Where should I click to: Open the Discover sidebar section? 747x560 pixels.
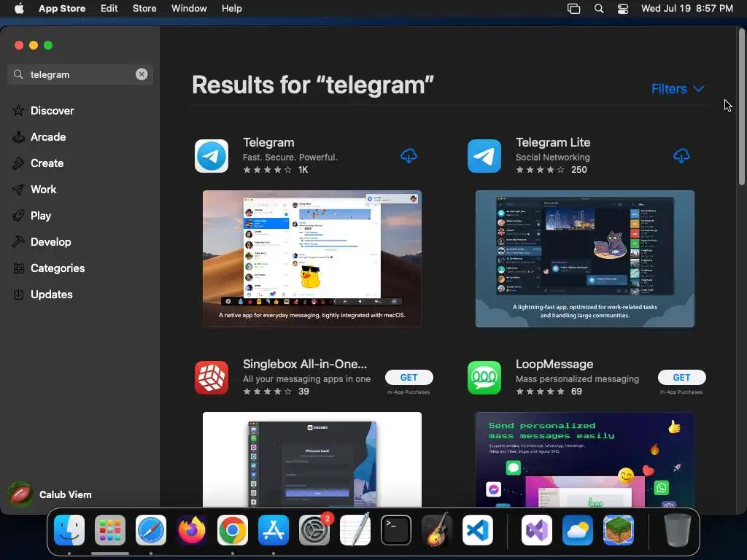(x=53, y=111)
